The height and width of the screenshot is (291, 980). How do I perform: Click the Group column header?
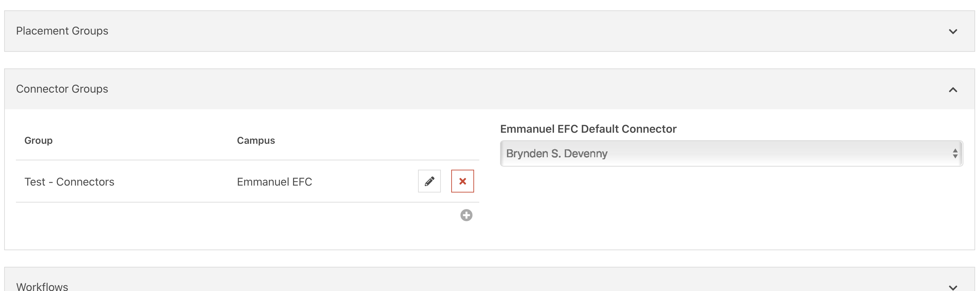pyautogui.click(x=38, y=141)
